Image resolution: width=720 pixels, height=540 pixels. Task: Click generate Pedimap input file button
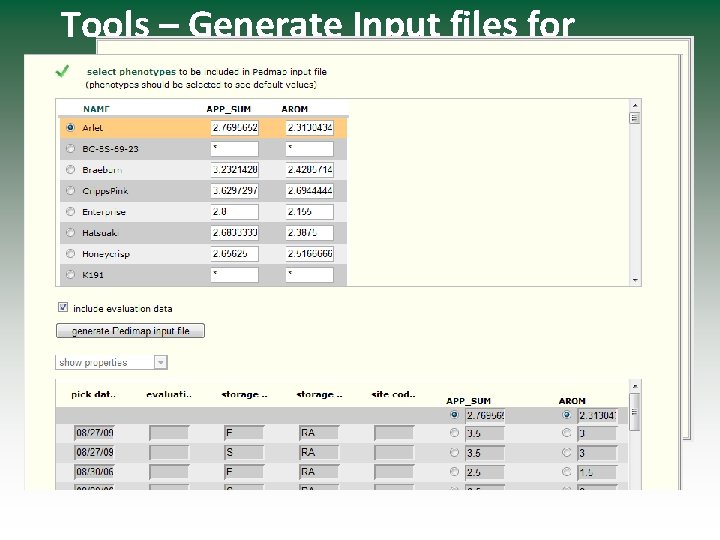tap(130, 331)
